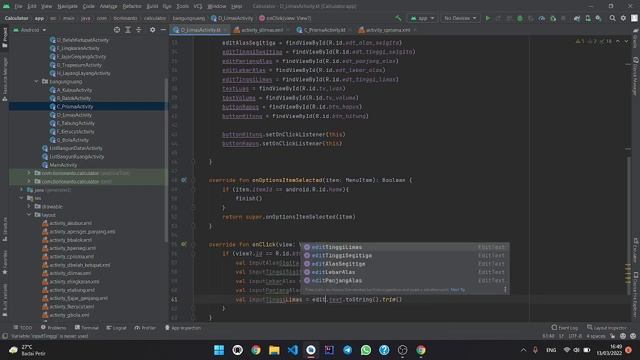Open the Refactor menu
Image resolution: width=640 pixels, height=360 pixels.
coord(132,6)
